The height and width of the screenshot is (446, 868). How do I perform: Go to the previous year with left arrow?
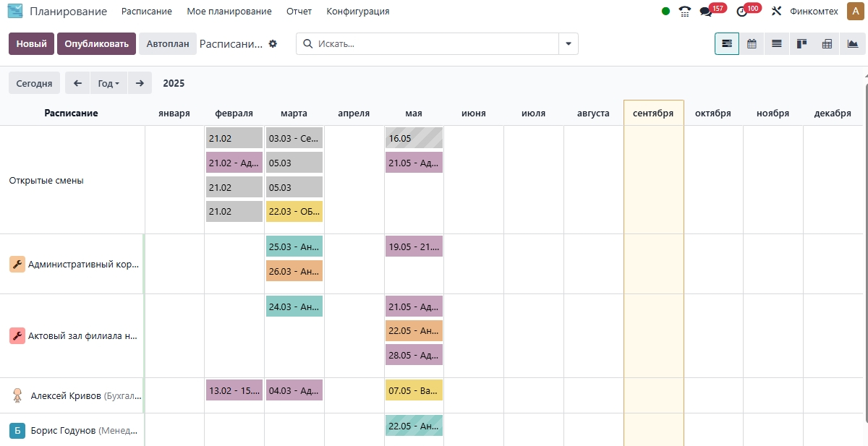(x=77, y=83)
